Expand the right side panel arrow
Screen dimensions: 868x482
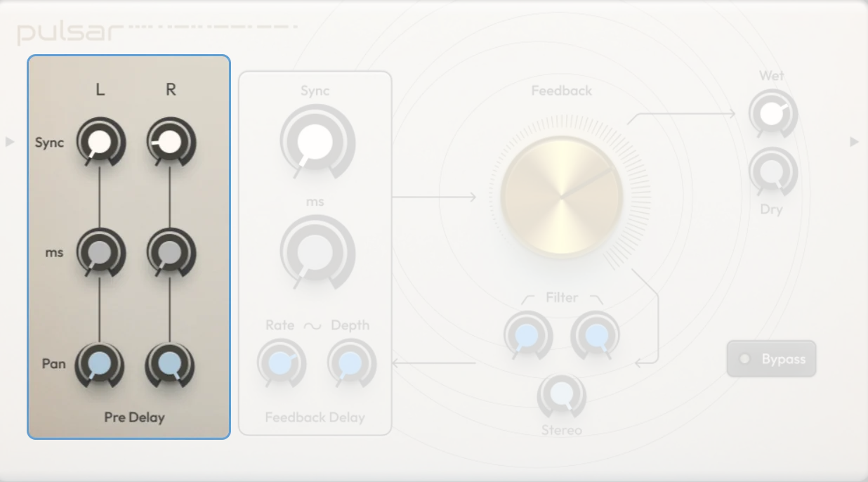coord(855,142)
